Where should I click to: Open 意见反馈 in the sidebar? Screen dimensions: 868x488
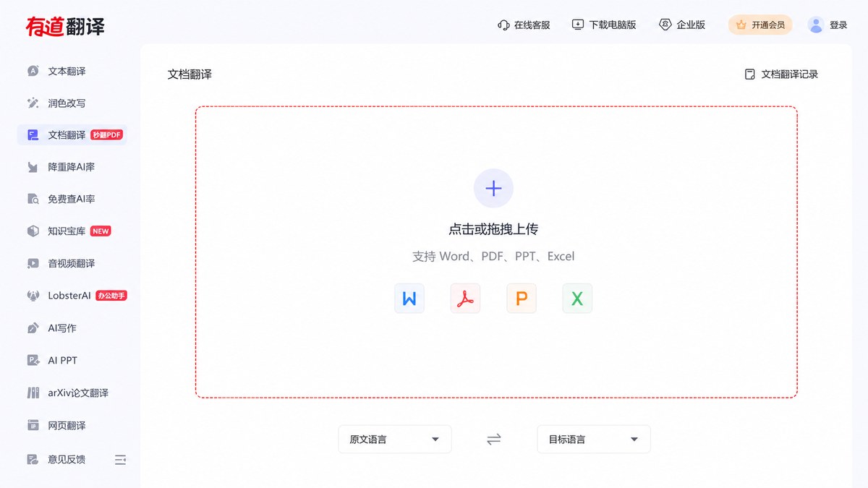[x=67, y=459]
